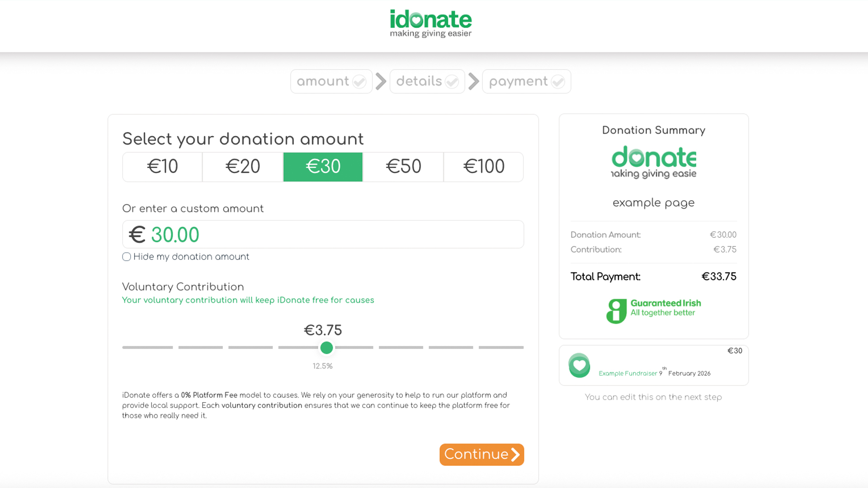This screenshot has width=868, height=488.
Task: Open the Example Fundraiser link
Action: [627, 373]
